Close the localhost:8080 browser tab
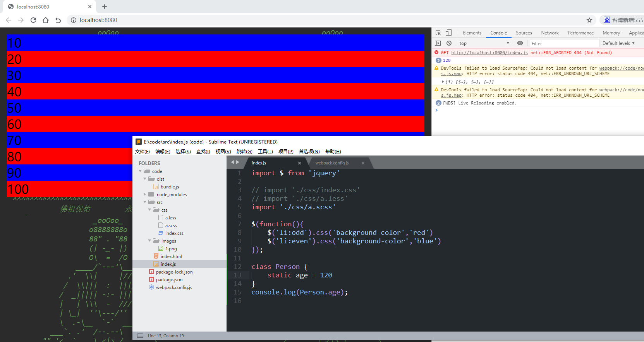 coord(90,7)
